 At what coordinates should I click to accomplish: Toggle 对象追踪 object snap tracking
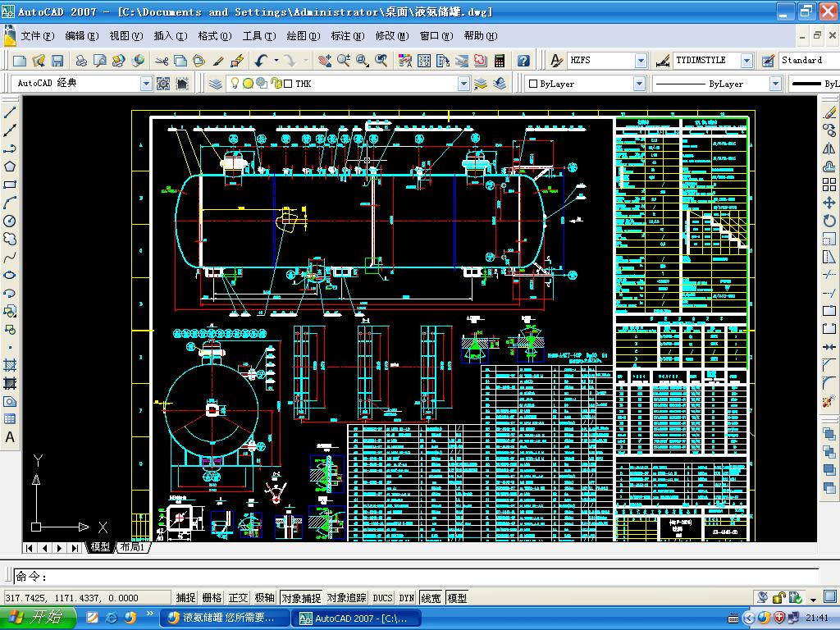(347, 598)
